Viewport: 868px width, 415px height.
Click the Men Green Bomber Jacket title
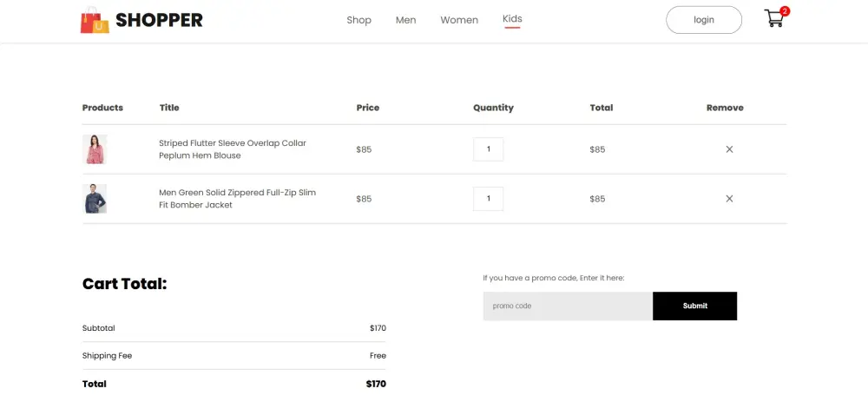[237, 199]
